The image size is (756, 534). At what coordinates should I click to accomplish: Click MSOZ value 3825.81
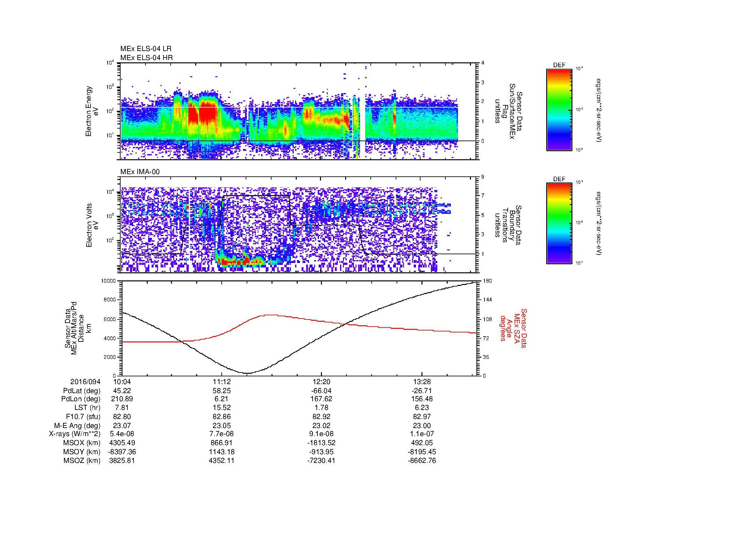click(x=122, y=461)
